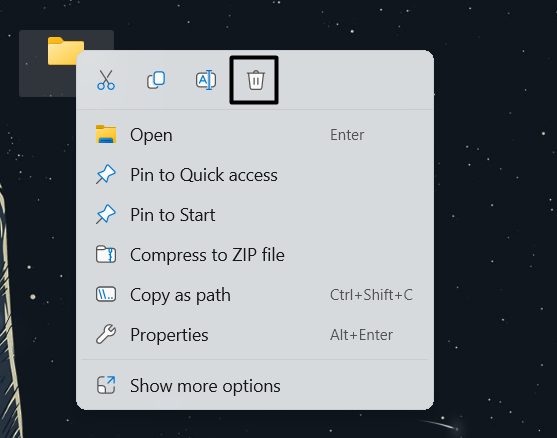
Task: Select the yellow folder on desktop
Action: 66,51
